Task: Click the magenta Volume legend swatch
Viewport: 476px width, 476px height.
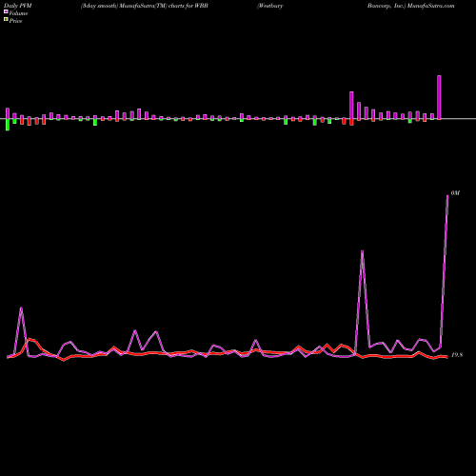Action: coord(6,11)
